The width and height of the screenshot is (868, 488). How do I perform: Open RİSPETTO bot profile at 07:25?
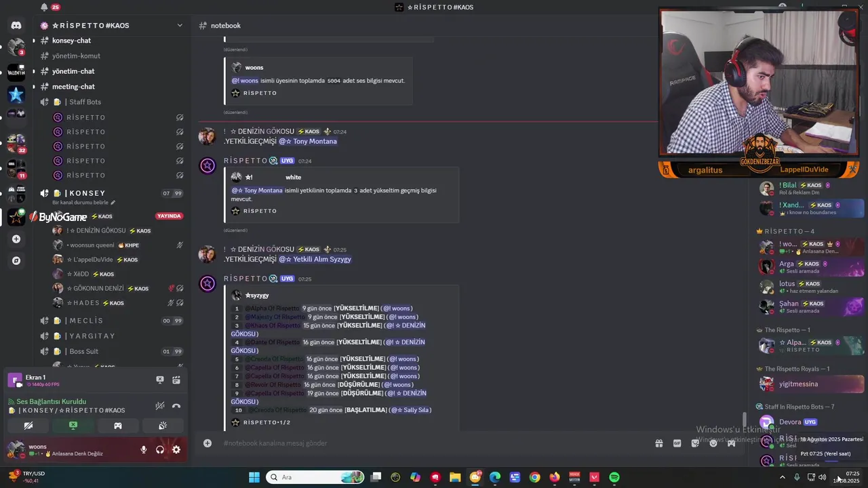pyautogui.click(x=245, y=279)
